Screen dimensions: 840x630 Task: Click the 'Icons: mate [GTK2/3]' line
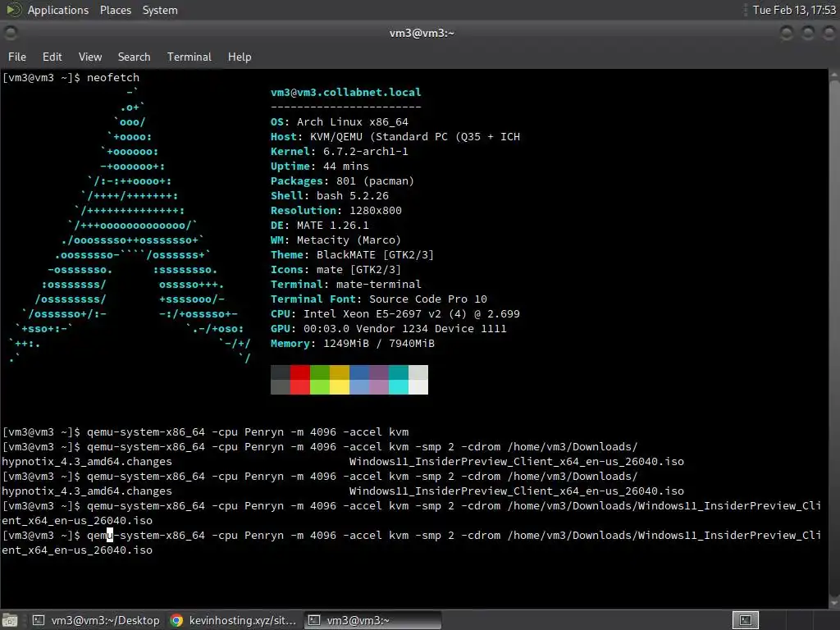[336, 269]
